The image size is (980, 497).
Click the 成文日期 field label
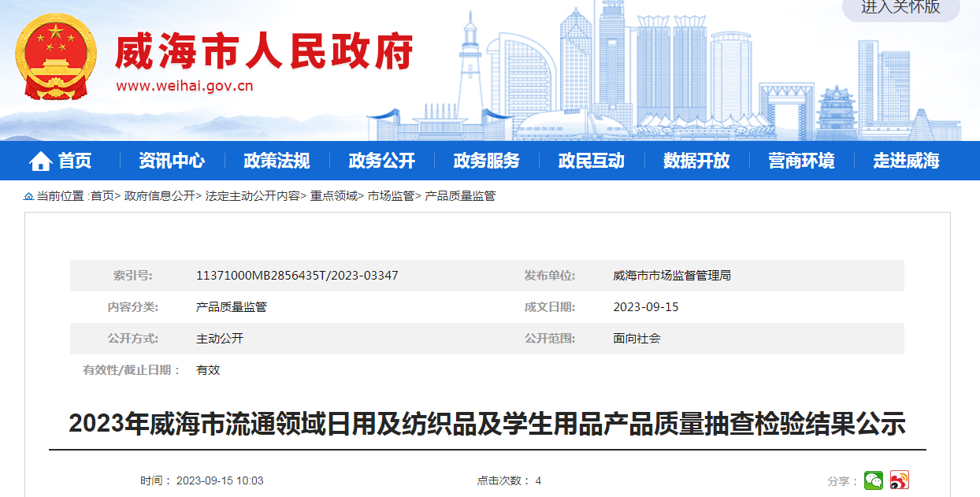pyautogui.click(x=550, y=307)
